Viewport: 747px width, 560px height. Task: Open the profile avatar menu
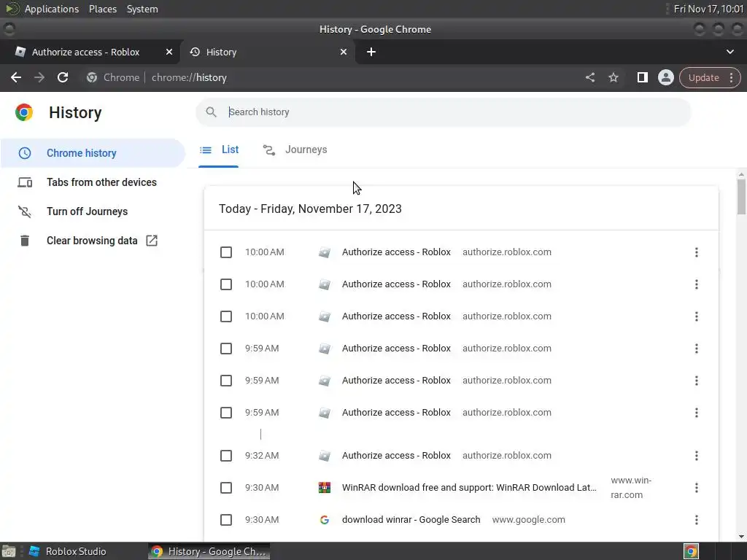pos(665,77)
